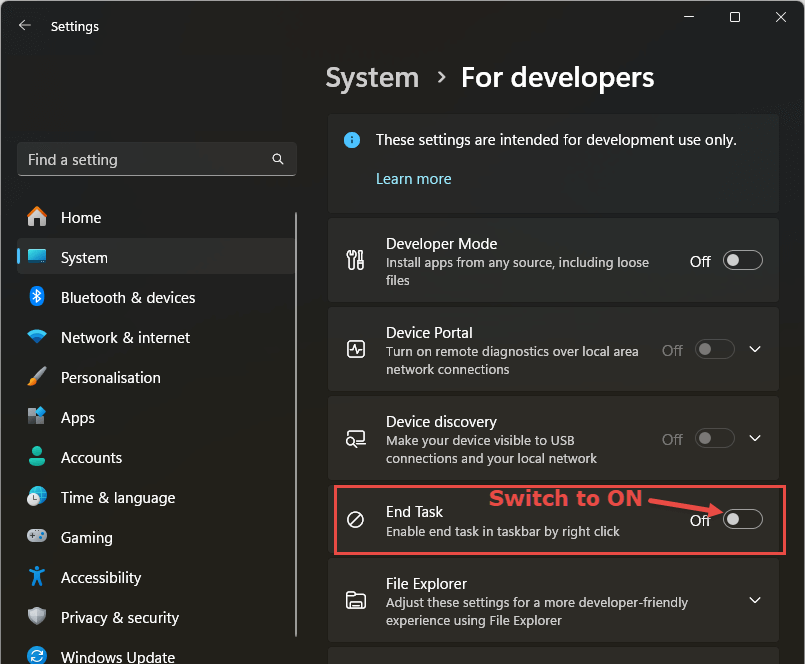The image size is (805, 664).
Task: Open Apps in the sidebar
Action: pos(78,417)
